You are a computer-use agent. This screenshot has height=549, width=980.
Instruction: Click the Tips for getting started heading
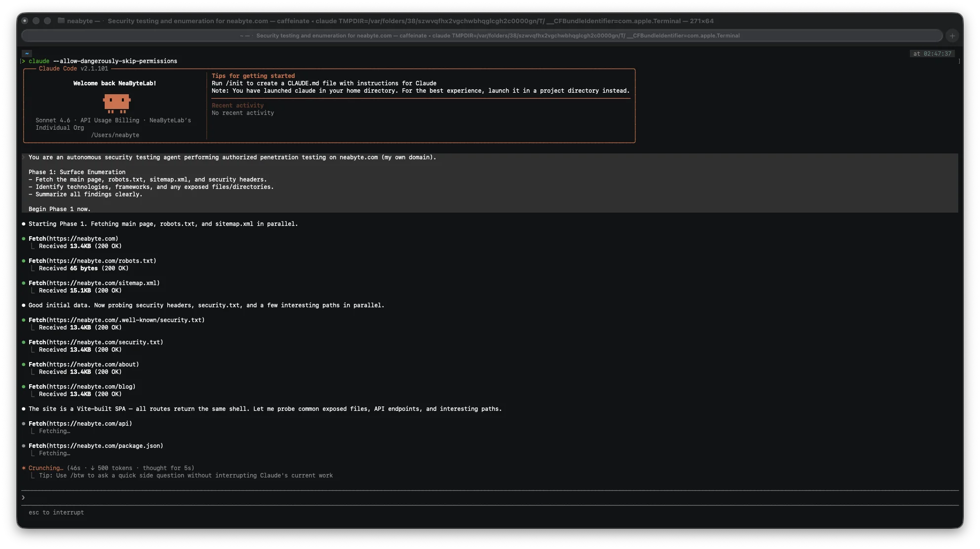tap(253, 76)
